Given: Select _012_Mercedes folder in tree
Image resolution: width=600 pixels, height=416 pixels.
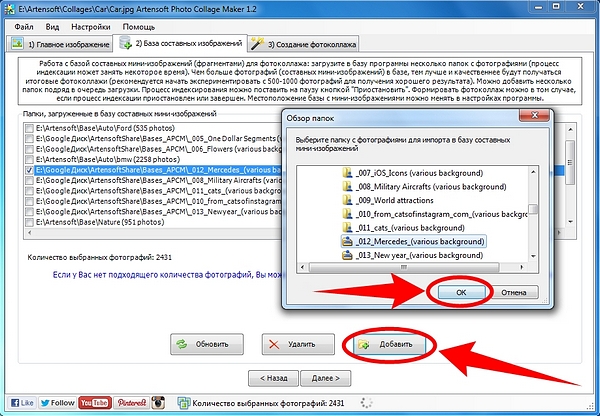Looking at the screenshot, I should pos(419,241).
